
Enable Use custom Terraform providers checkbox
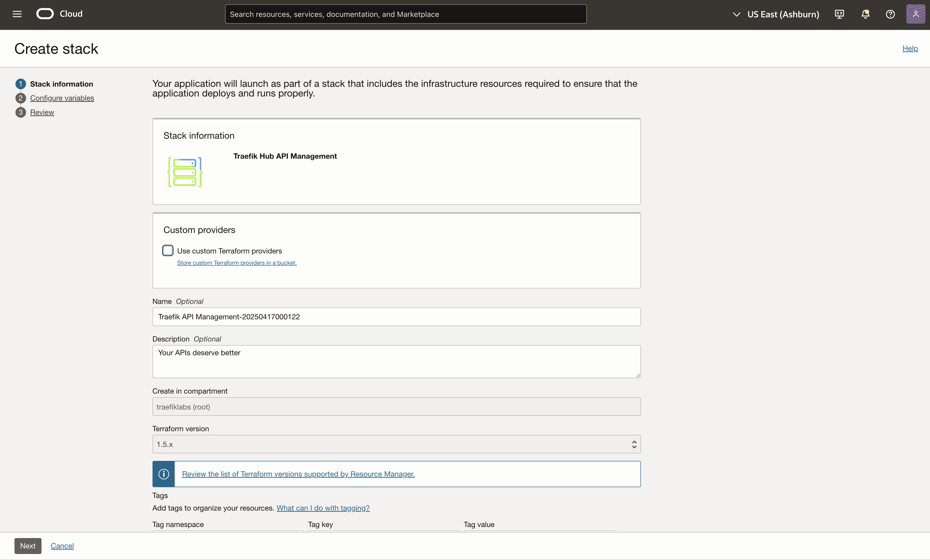pos(168,250)
